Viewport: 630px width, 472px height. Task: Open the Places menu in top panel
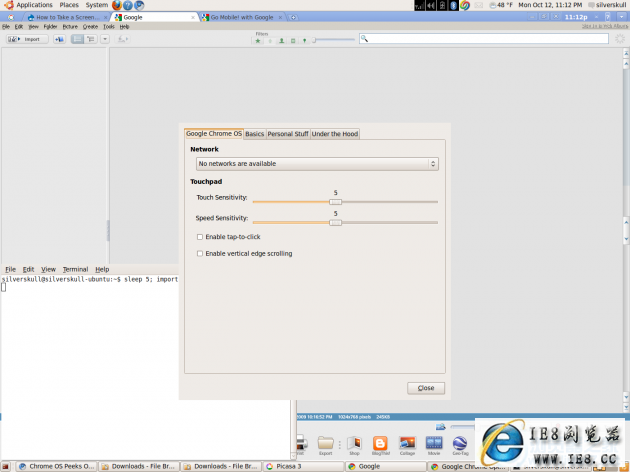tap(69, 5)
